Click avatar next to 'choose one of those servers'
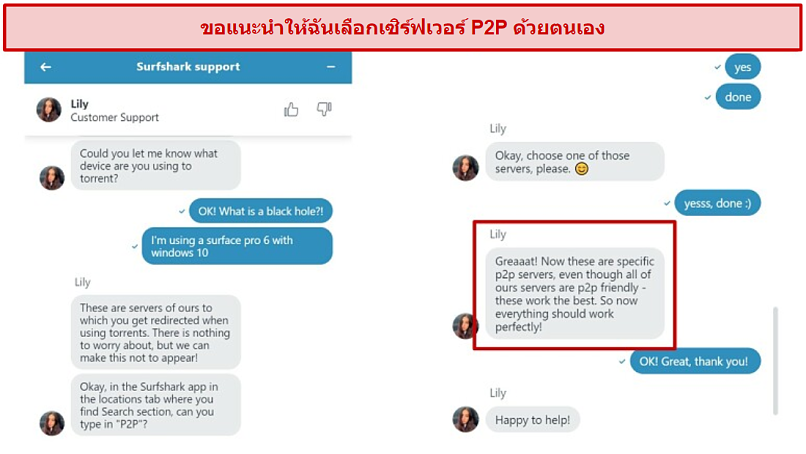The width and height of the screenshot is (806, 454). coord(465,168)
